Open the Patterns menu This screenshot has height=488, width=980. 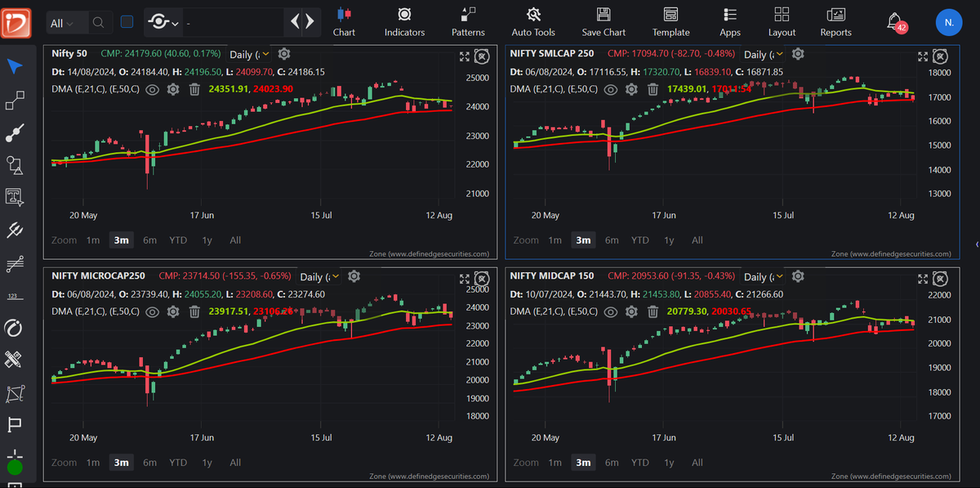point(468,22)
